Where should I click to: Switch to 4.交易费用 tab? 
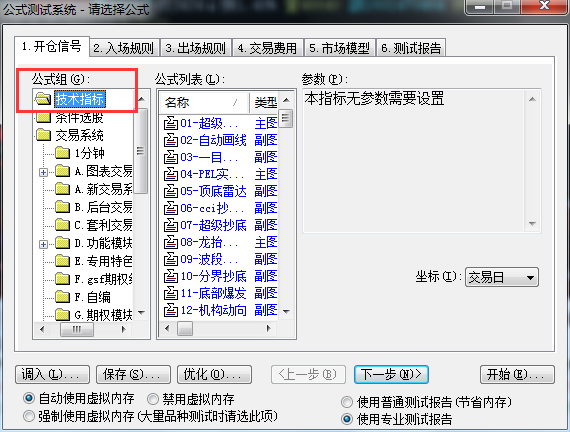268,48
